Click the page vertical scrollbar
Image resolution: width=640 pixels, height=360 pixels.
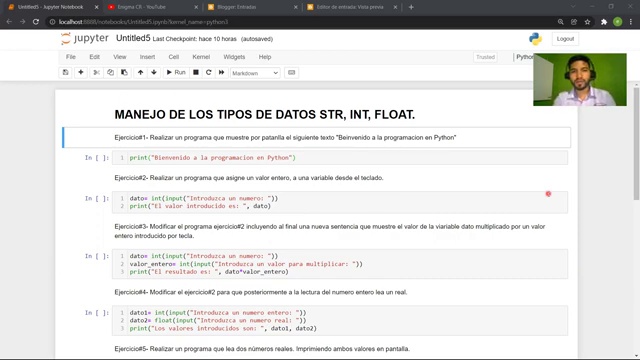[x=636, y=144]
